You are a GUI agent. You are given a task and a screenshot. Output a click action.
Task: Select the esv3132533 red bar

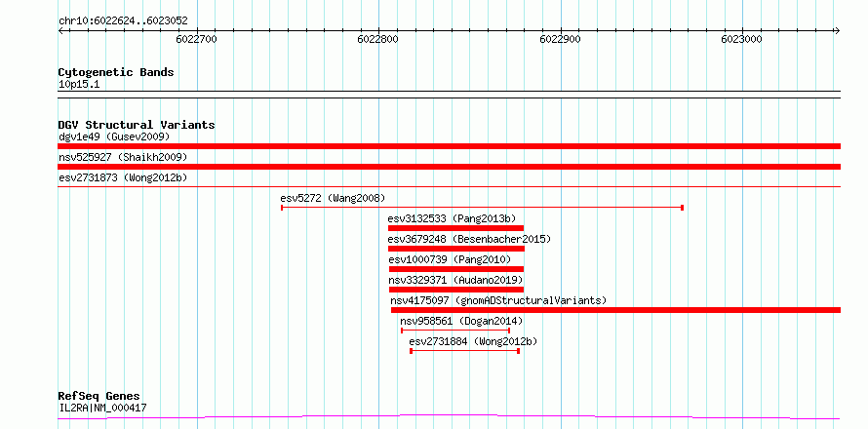455,228
